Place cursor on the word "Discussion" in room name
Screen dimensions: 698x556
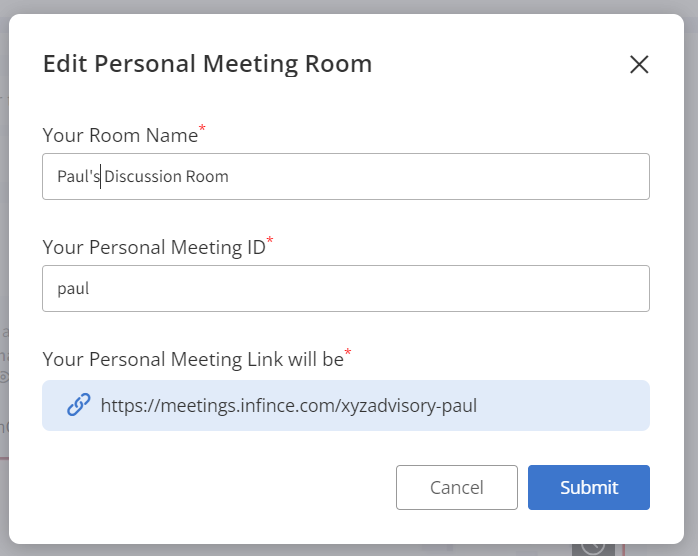tap(144, 177)
